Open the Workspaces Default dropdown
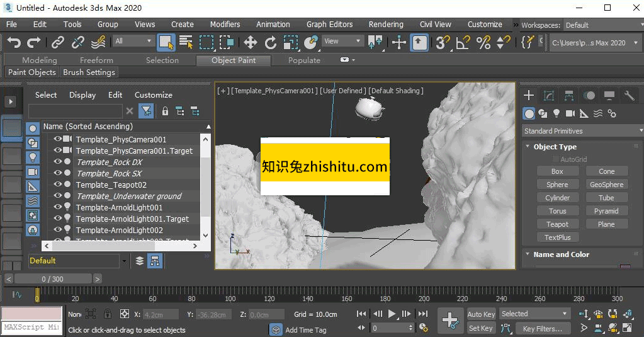The image size is (644, 337). (603, 25)
